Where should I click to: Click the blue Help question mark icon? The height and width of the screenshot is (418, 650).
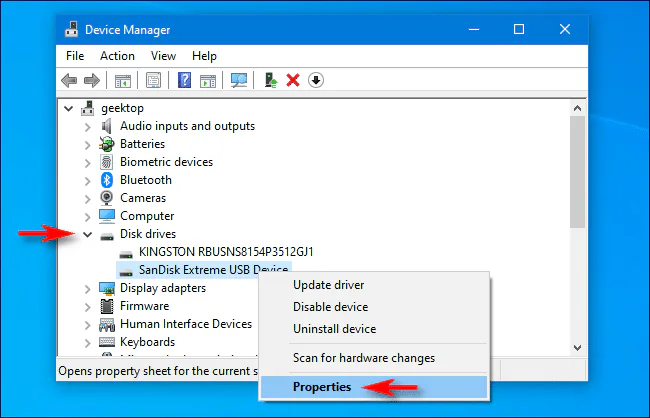[x=184, y=80]
